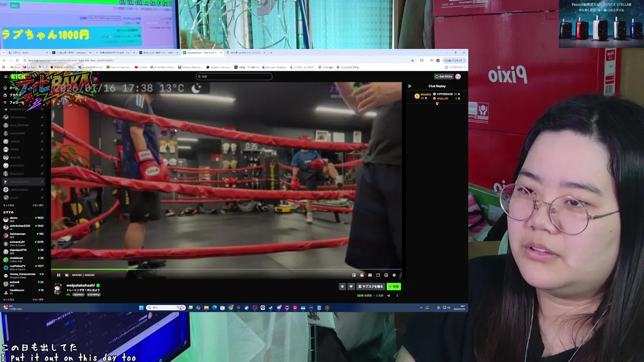
Task: Click the clip icon in player controls
Action: 362,275
